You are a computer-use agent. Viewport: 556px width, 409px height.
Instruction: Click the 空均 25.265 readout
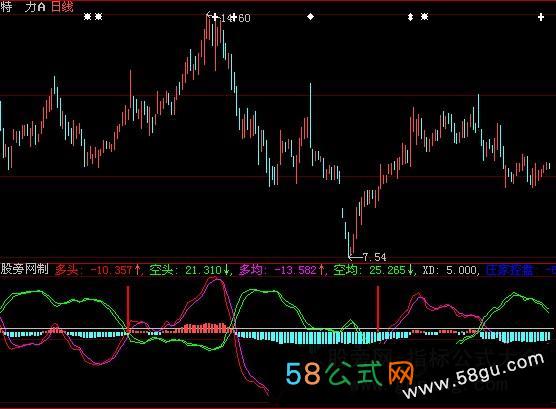click(x=374, y=270)
